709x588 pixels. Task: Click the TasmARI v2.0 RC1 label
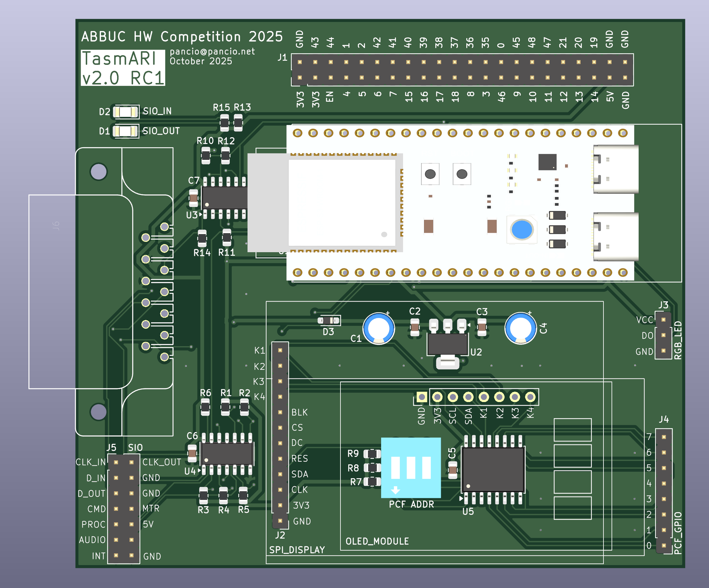point(123,68)
